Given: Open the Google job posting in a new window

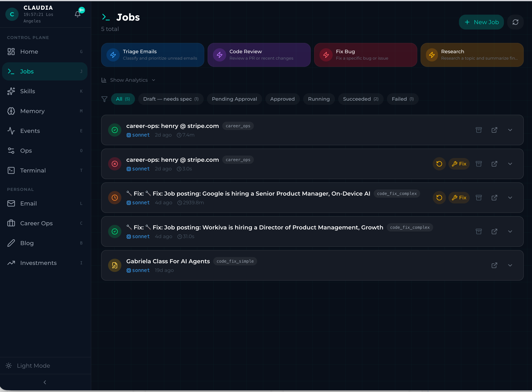Looking at the screenshot, I should [x=494, y=197].
